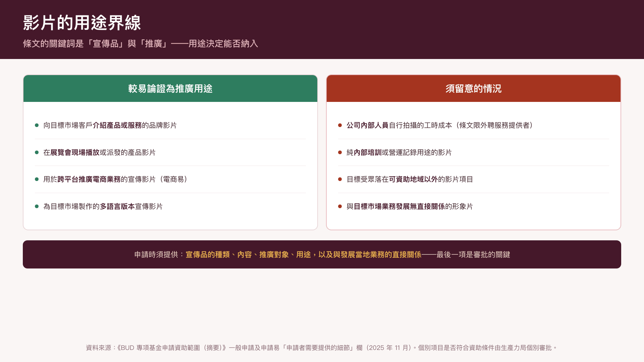644x362 pixels.
Task: Select the bullet 向目標市場客戶介紹產品或服務的品牌影片
Action: pyautogui.click(x=110, y=125)
